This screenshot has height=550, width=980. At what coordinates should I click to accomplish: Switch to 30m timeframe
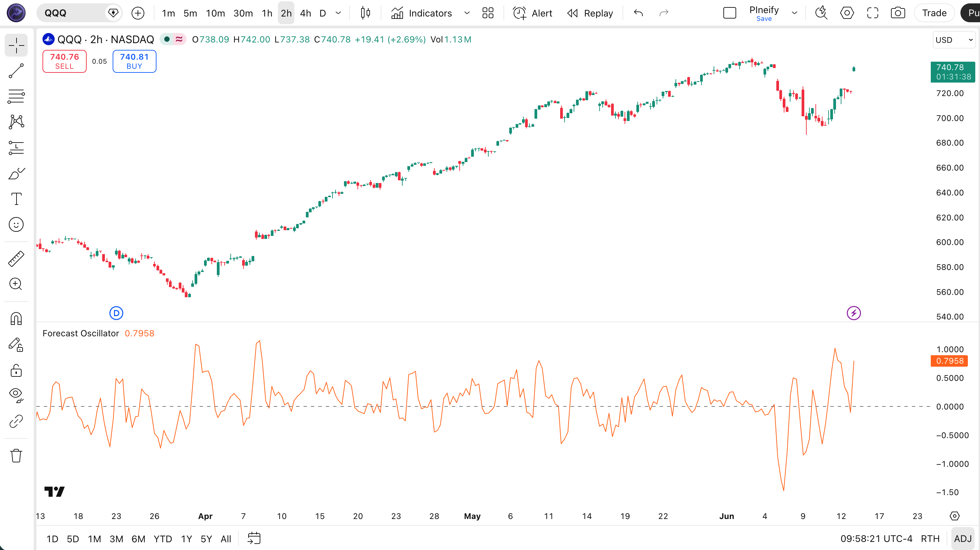click(243, 13)
